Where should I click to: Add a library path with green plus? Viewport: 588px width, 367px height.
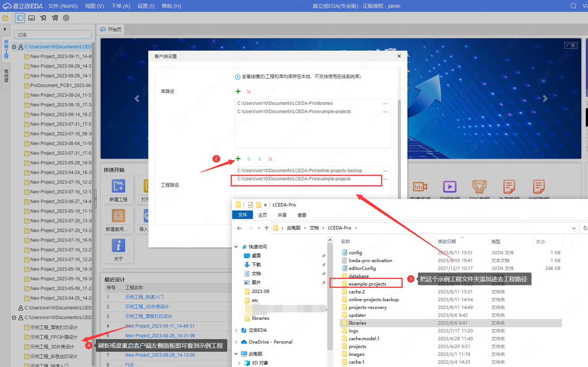(x=238, y=92)
